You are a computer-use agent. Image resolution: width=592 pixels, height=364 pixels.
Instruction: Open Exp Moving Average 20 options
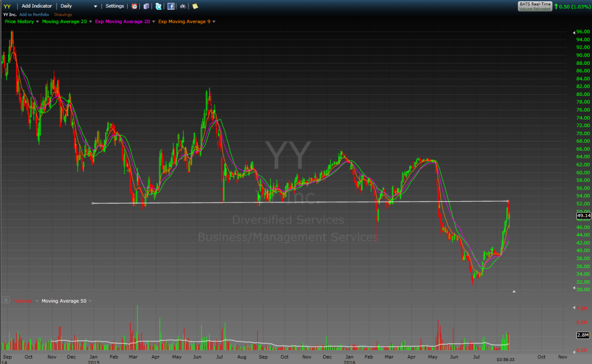coord(152,21)
